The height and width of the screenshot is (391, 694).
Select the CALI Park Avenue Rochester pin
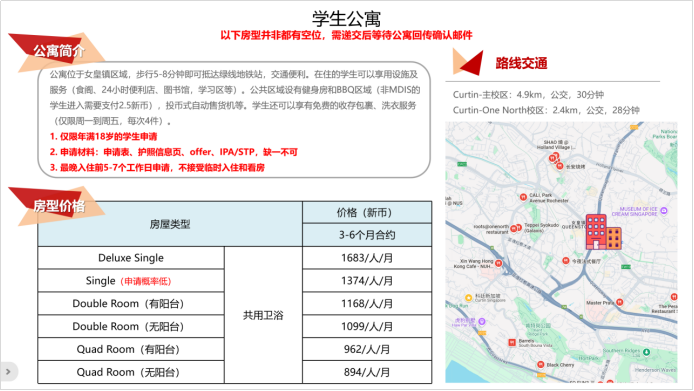523,197
